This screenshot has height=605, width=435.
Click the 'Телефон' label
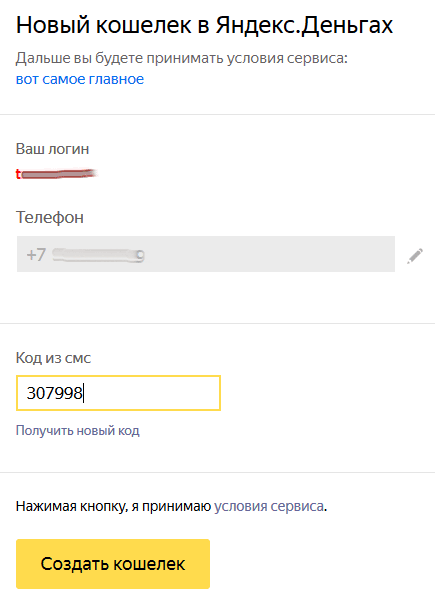tap(50, 218)
